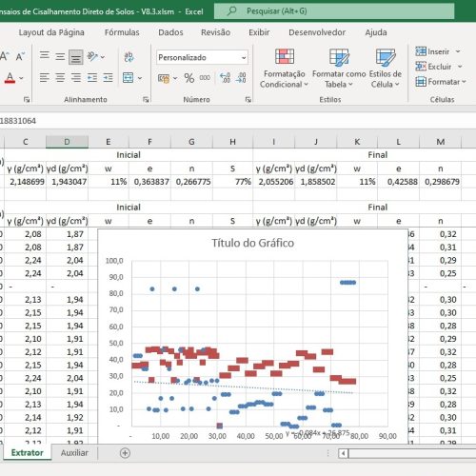Align text right
This screenshot has width=476, height=476.
coord(76,78)
